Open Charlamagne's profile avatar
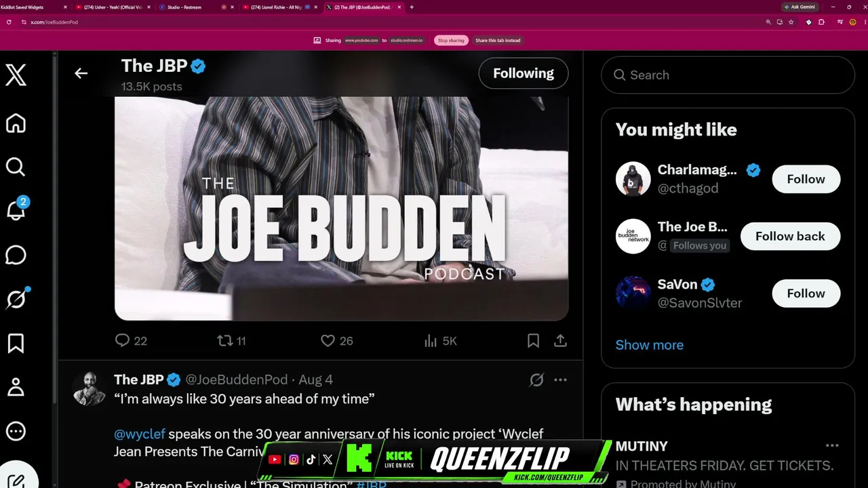This screenshot has height=488, width=868. (633, 179)
